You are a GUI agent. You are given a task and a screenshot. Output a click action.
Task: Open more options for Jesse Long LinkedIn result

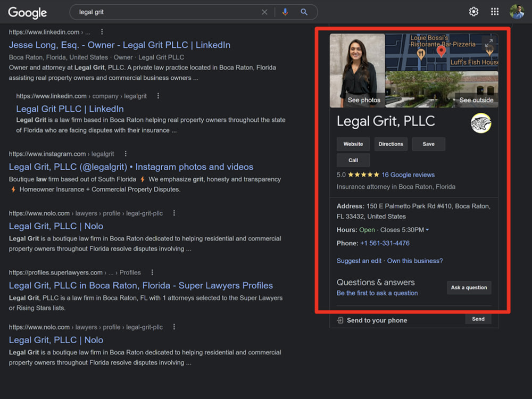click(102, 31)
